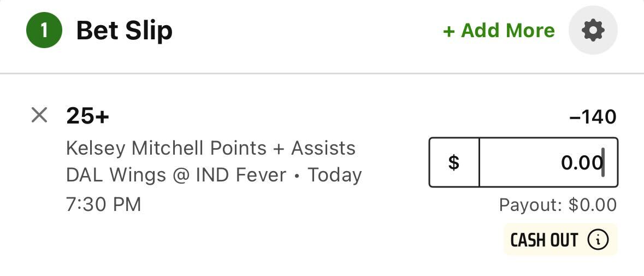Open the Cash Out info icon

point(598,240)
